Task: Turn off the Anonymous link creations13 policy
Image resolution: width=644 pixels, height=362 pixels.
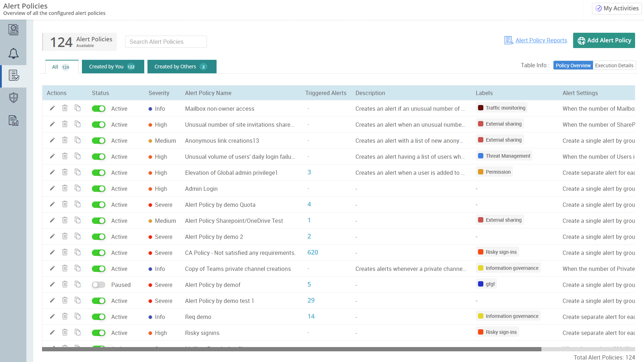Action: [x=98, y=140]
